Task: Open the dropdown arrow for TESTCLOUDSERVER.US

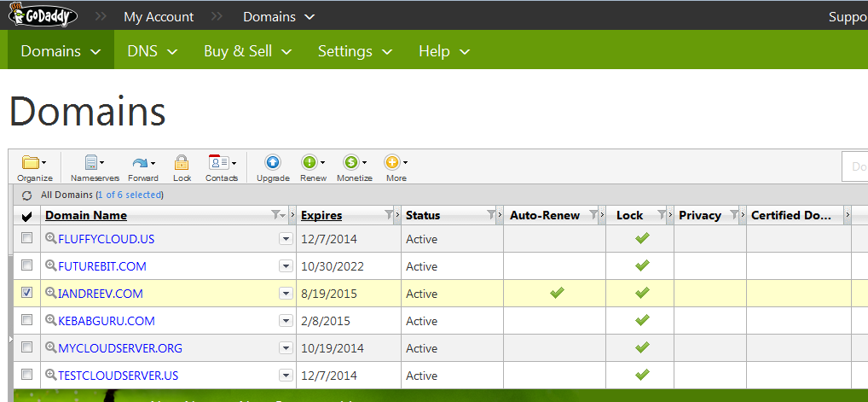Action: point(286,376)
